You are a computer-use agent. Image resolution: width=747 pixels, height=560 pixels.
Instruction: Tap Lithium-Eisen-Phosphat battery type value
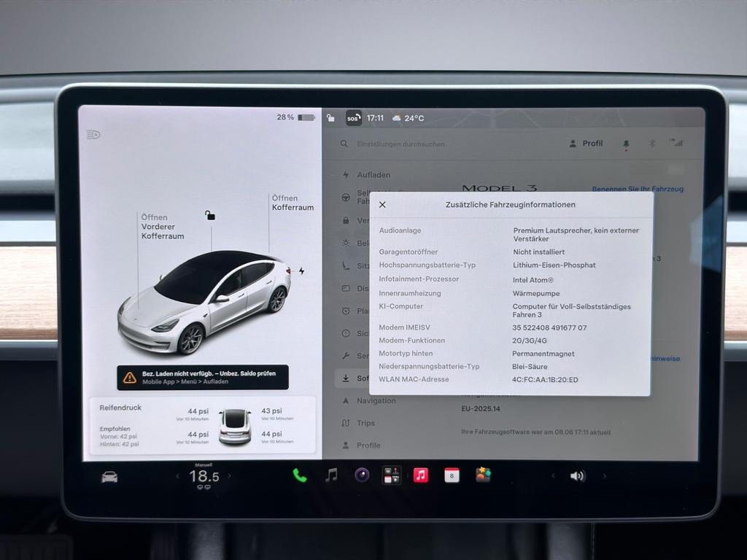click(554, 265)
